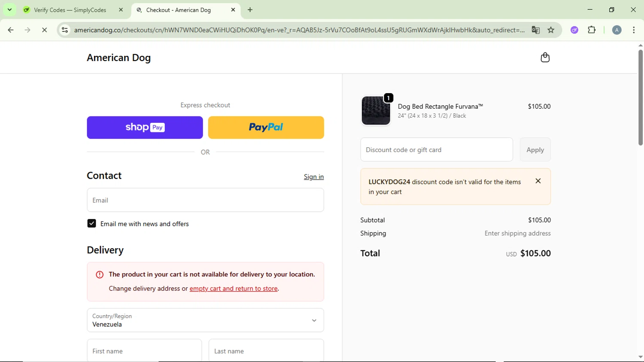
Task: Click the Enter shipping address text
Action: point(517,234)
